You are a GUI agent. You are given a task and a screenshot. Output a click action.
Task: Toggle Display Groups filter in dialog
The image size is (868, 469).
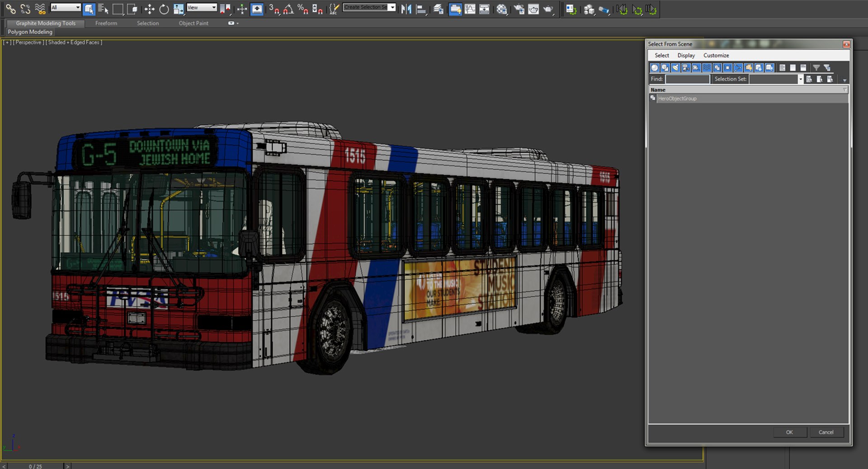(717, 68)
